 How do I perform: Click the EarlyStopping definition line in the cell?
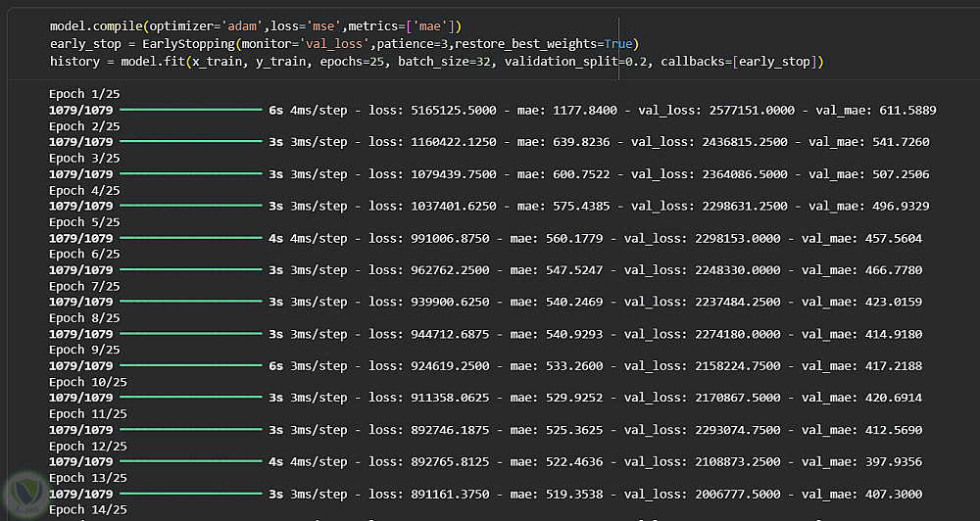coord(344,44)
